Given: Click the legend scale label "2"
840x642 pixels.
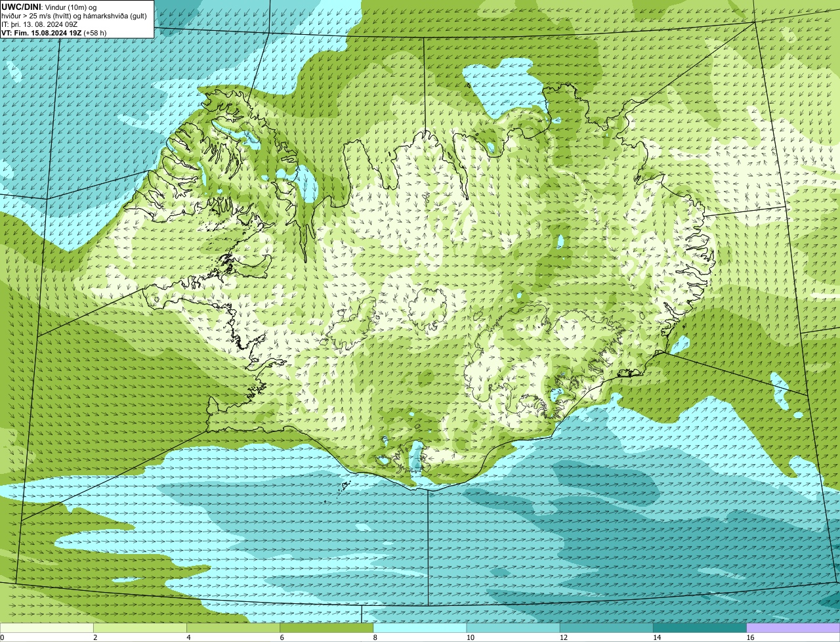Looking at the screenshot, I should (95, 637).
